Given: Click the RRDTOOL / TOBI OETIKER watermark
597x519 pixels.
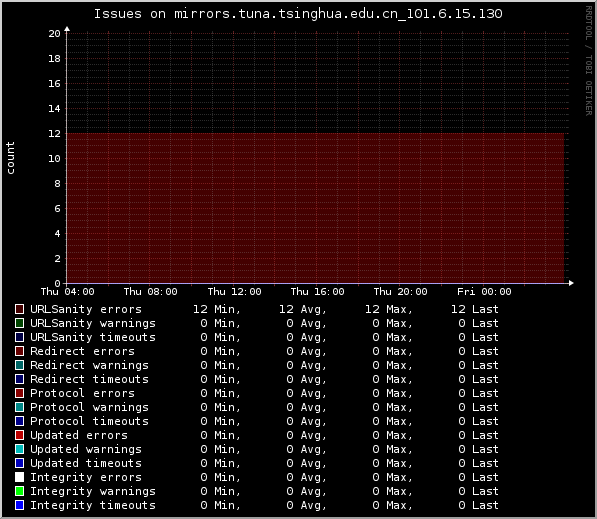Looking at the screenshot, I should 588,61.
